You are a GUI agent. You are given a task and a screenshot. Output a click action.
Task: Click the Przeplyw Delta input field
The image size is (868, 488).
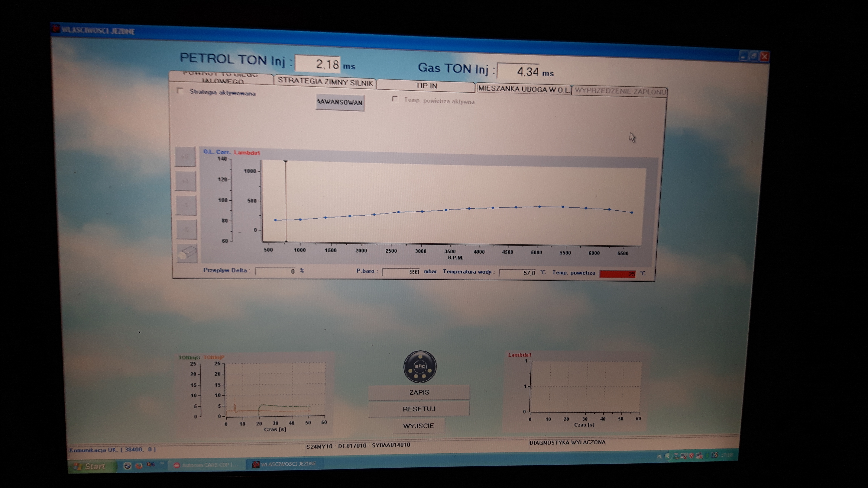pyautogui.click(x=276, y=271)
